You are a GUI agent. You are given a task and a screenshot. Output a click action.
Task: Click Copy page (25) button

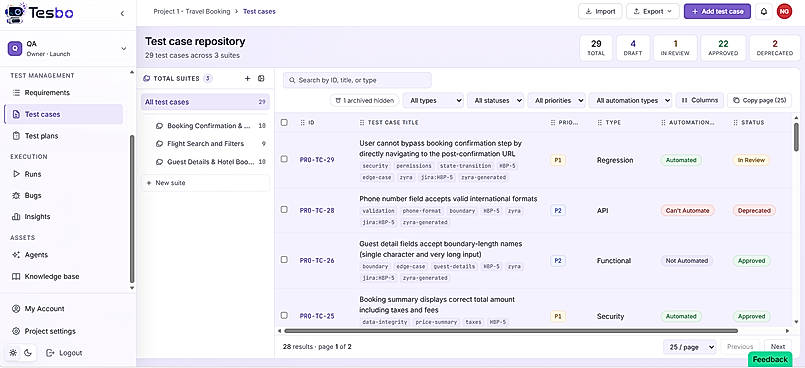click(760, 101)
